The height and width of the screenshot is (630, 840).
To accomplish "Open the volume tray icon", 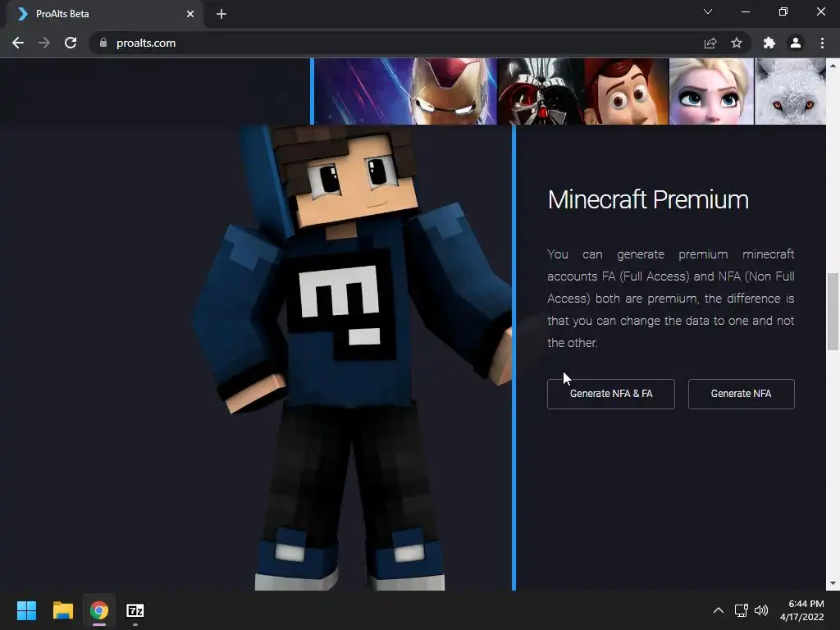I will (x=761, y=610).
